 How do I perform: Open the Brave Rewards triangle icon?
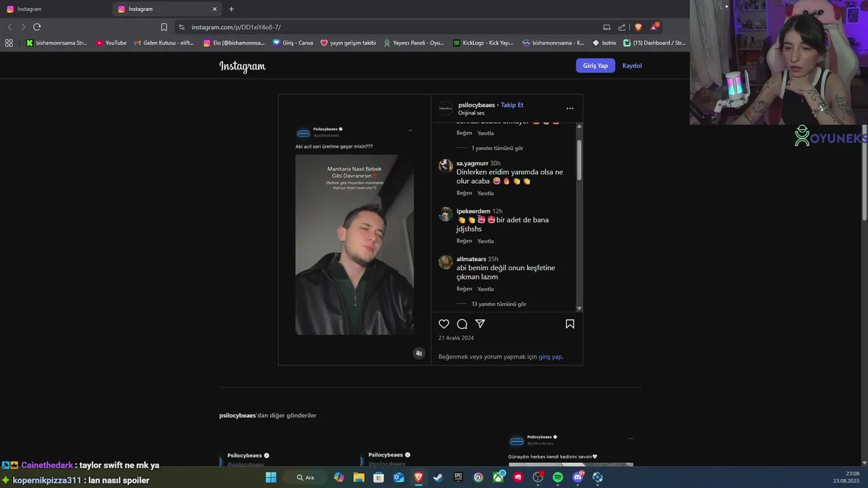pyautogui.click(x=654, y=27)
